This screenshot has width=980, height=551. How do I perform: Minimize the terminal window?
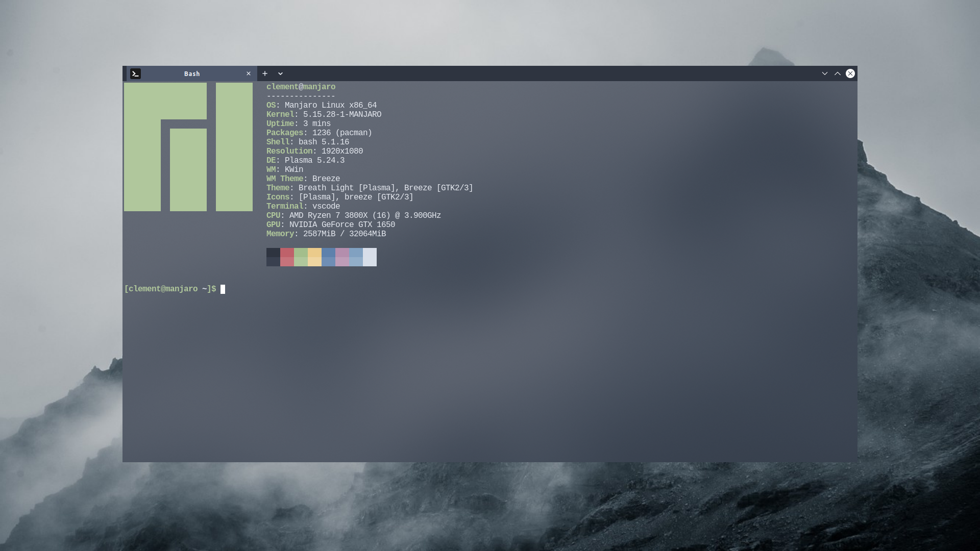(x=825, y=73)
